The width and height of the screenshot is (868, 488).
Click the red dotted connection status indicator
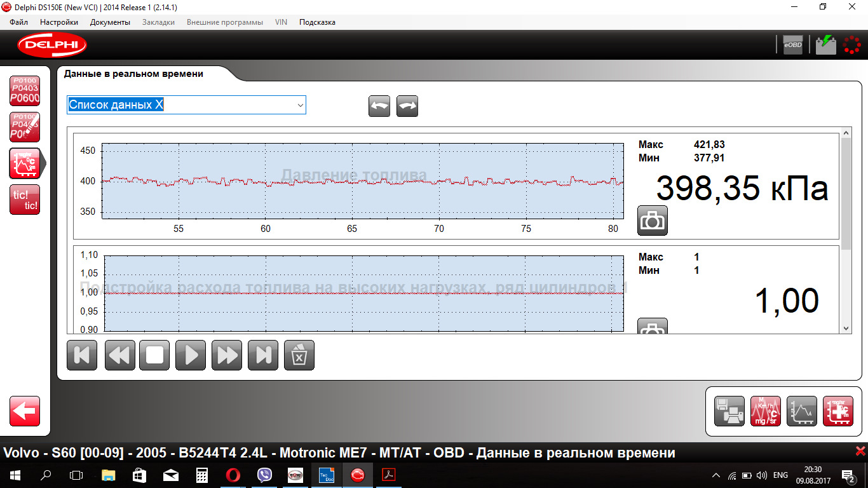click(x=851, y=45)
